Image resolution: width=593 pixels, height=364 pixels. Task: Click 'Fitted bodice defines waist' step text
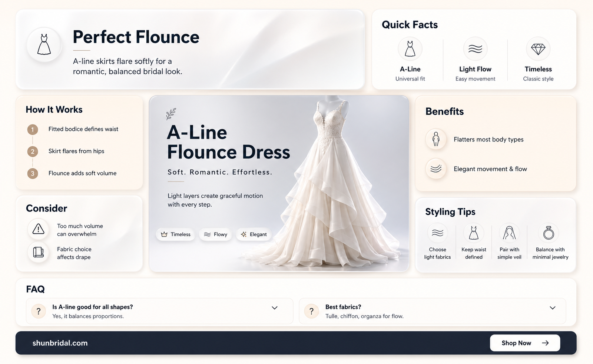pos(83,129)
